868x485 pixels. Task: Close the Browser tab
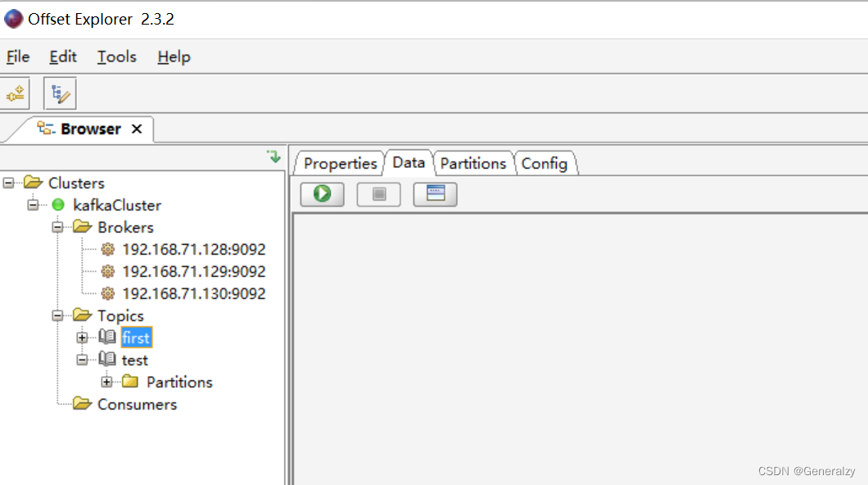click(137, 129)
